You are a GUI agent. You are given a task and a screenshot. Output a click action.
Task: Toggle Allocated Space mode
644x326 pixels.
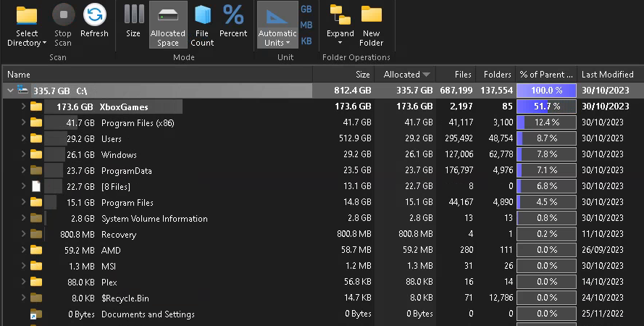168,25
